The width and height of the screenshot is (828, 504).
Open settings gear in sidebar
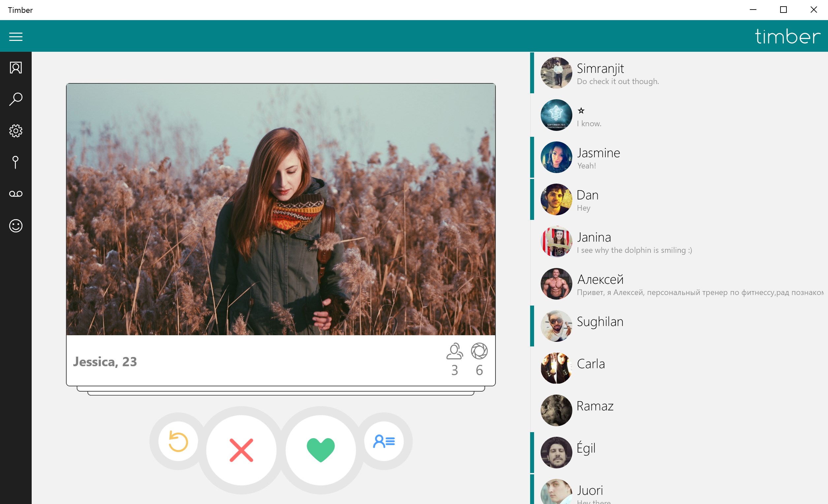[16, 131]
